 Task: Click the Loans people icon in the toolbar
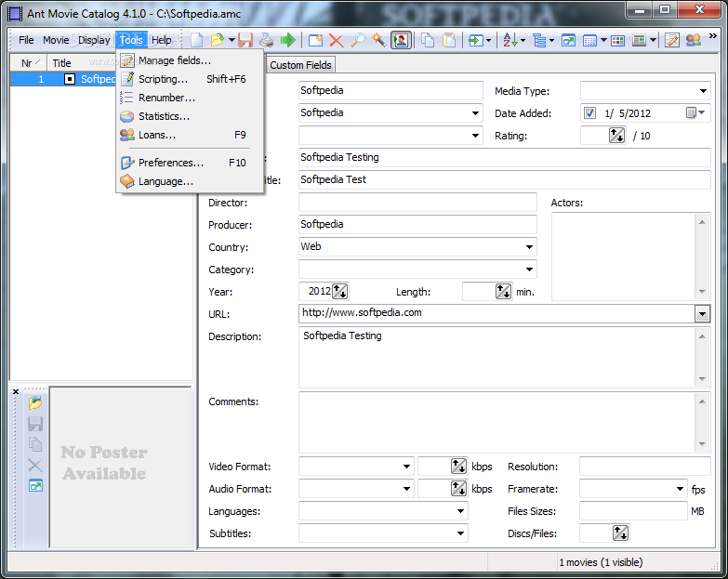(x=694, y=40)
